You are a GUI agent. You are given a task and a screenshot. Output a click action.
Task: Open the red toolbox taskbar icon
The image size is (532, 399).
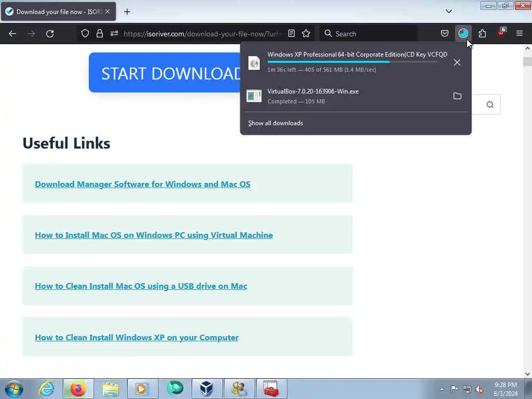(x=271, y=389)
